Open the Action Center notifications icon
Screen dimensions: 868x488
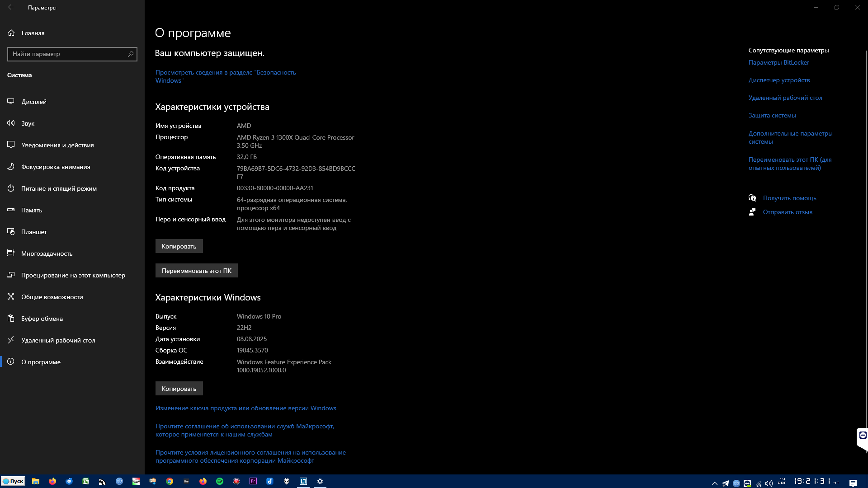pos(853,483)
